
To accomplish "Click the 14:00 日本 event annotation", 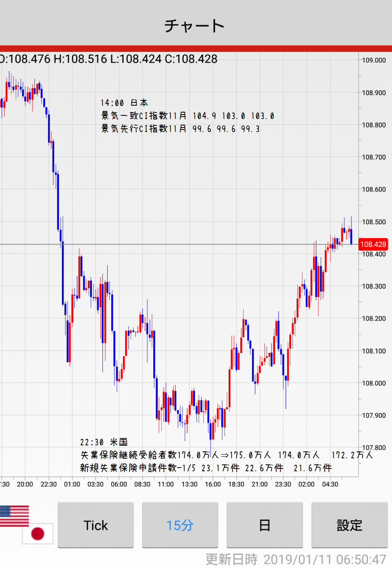I will (x=124, y=103).
